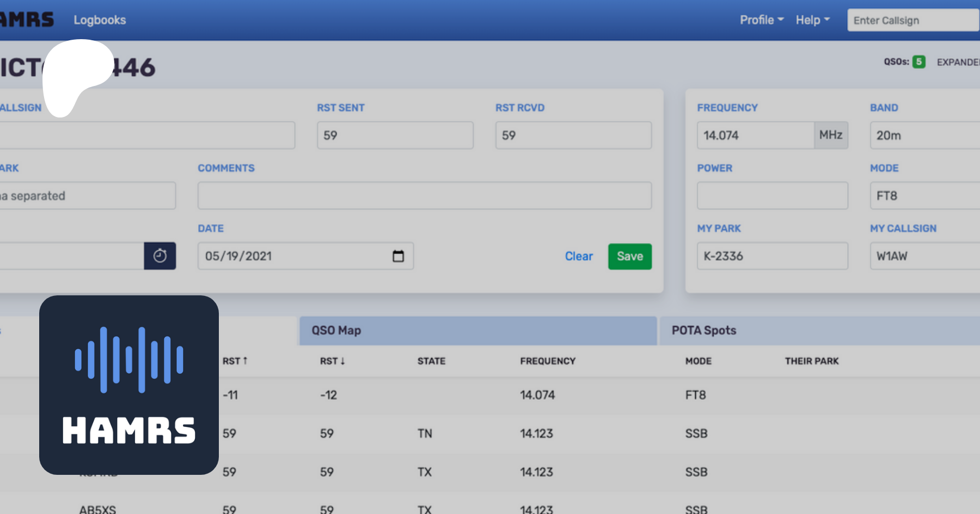Image resolution: width=980 pixels, height=514 pixels.
Task: Open the Mode selector showing FT8
Action: click(x=924, y=196)
